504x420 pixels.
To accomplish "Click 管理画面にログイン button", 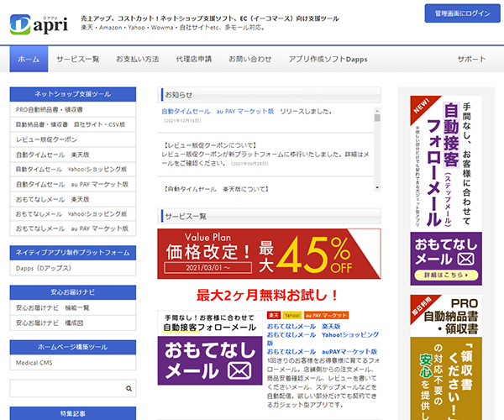I will click(x=462, y=13).
